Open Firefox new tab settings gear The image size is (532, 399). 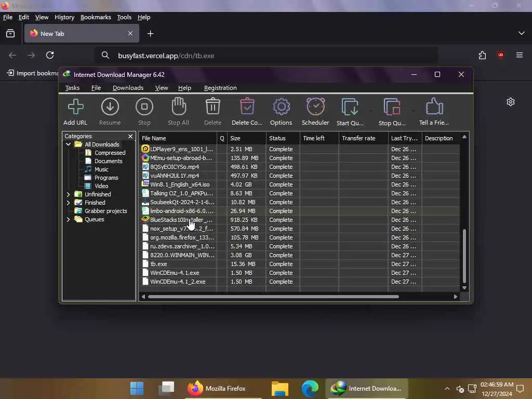click(x=510, y=102)
